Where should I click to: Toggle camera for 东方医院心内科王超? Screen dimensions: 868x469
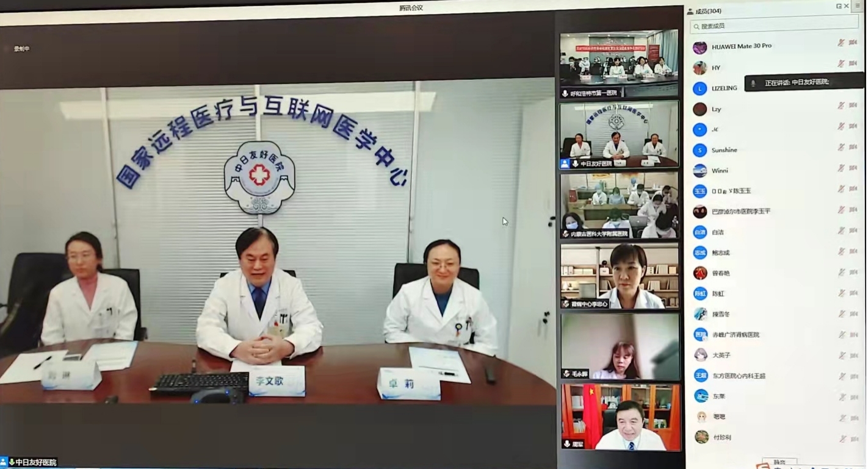853,376
